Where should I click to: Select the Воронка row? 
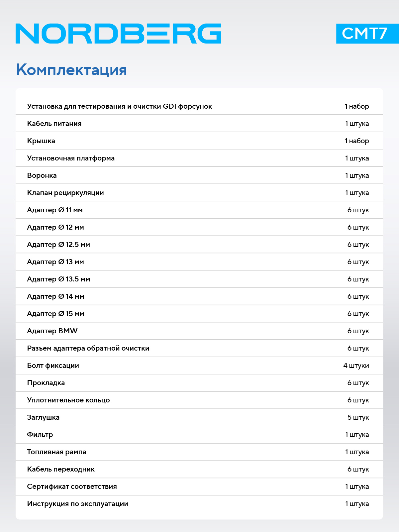(x=199, y=175)
